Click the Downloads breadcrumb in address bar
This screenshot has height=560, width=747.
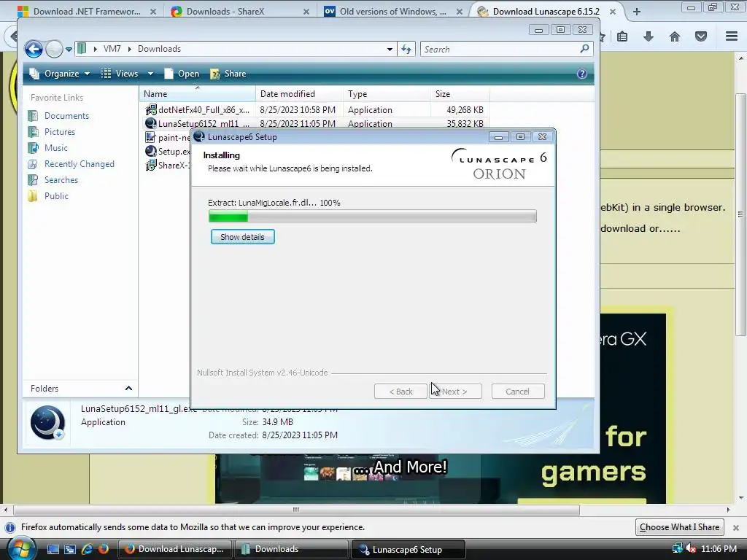click(159, 49)
